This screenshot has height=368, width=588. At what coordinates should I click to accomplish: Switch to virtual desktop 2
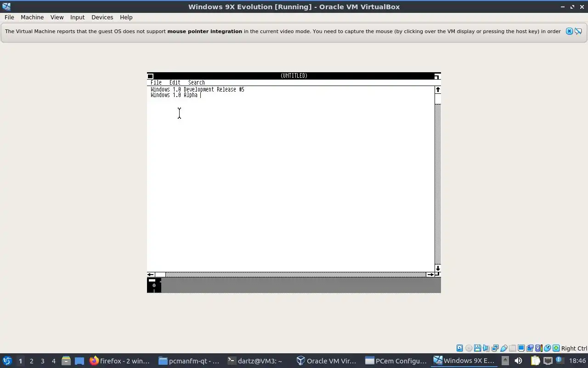31,361
